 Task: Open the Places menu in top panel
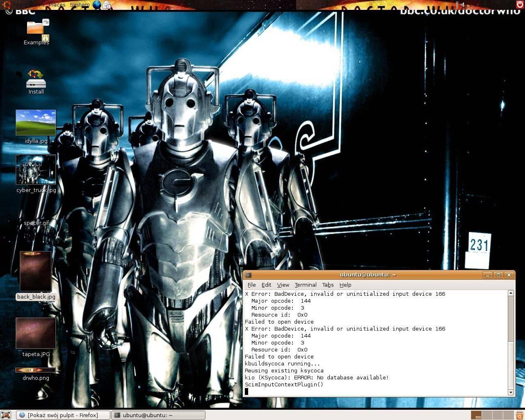coord(57,5)
